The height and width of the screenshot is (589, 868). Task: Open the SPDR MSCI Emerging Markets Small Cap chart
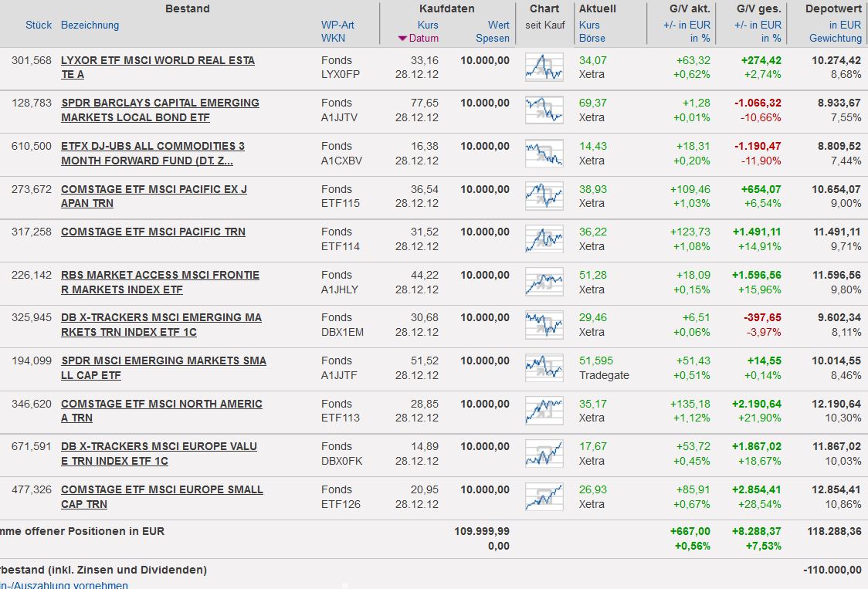544,367
